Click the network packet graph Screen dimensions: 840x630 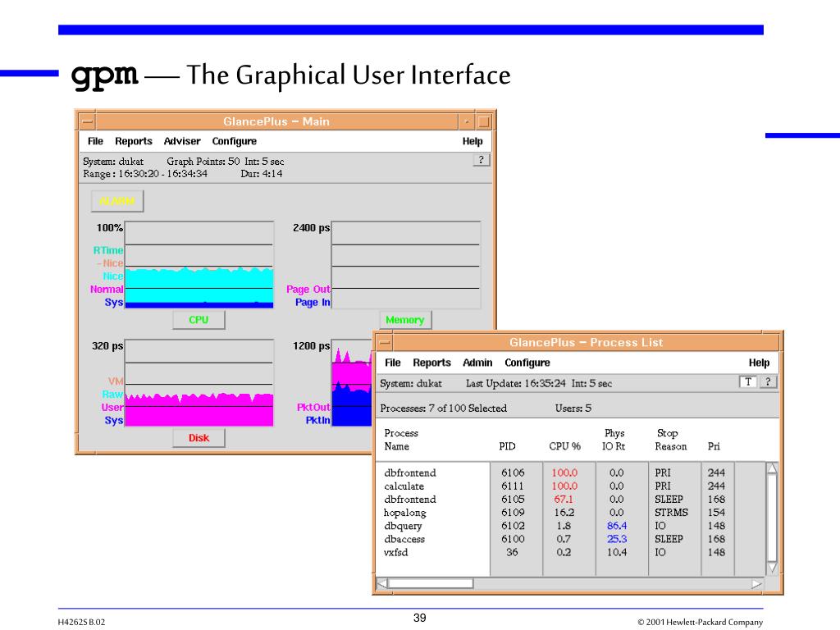click(351, 382)
